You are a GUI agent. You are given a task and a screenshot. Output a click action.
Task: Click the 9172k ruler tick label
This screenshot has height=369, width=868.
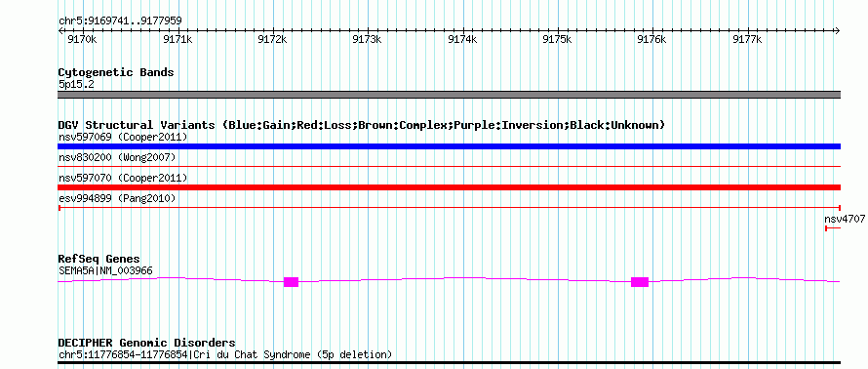pos(273,40)
